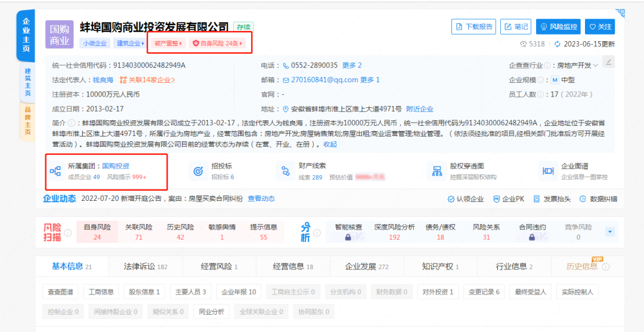Click 认领企业 claim company
Image resolution: width=644 pixels, height=332 pixels.
(x=466, y=199)
